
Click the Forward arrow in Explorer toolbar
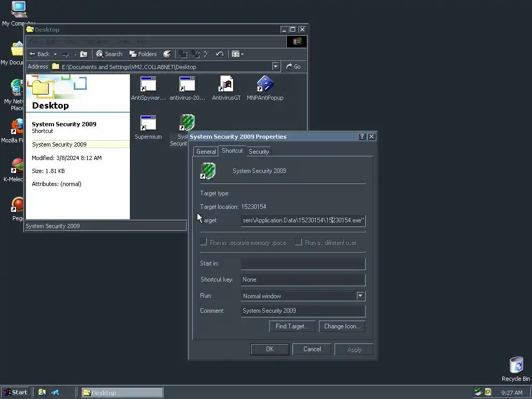pos(65,54)
